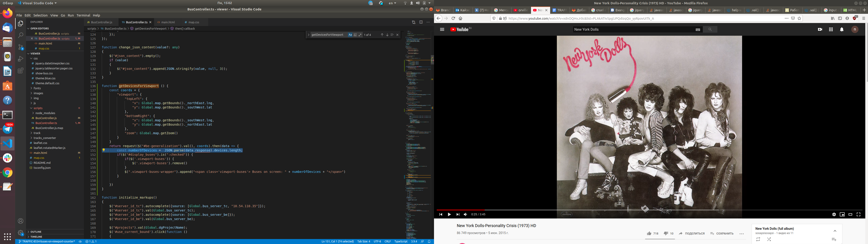This screenshot has width=868, height=244.
Task: Click Find in Selection icon in the find widget
Action: 392,35
